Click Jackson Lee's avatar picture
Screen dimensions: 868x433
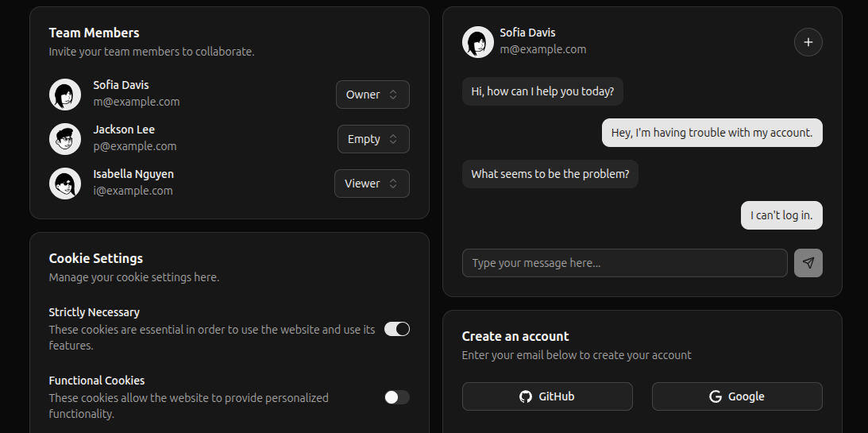point(65,139)
